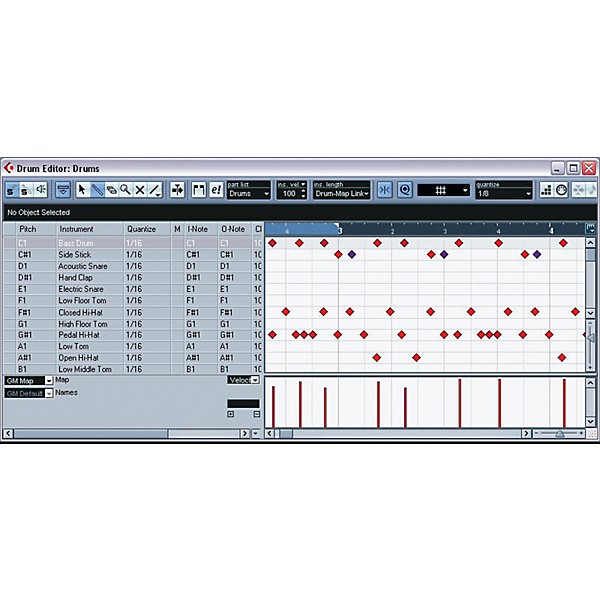Click the greyed move-insert mode icon
Image resolution: width=600 pixels, height=600 pixels.
(579, 190)
